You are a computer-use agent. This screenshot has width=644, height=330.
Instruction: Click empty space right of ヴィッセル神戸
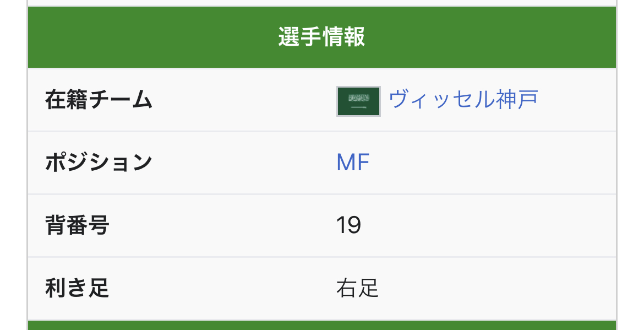click(x=577, y=100)
